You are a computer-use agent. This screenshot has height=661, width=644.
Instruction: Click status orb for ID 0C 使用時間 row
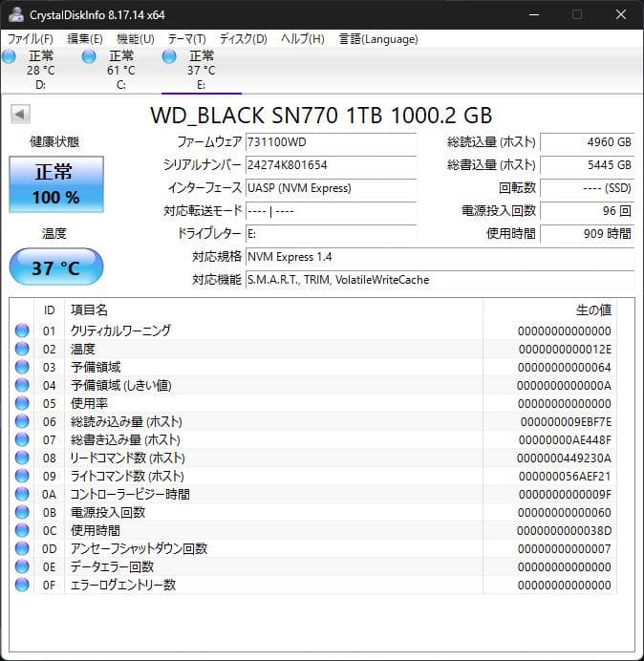[x=22, y=530]
